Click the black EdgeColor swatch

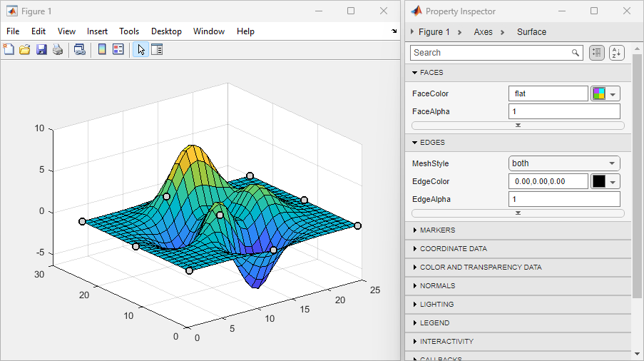pos(598,181)
